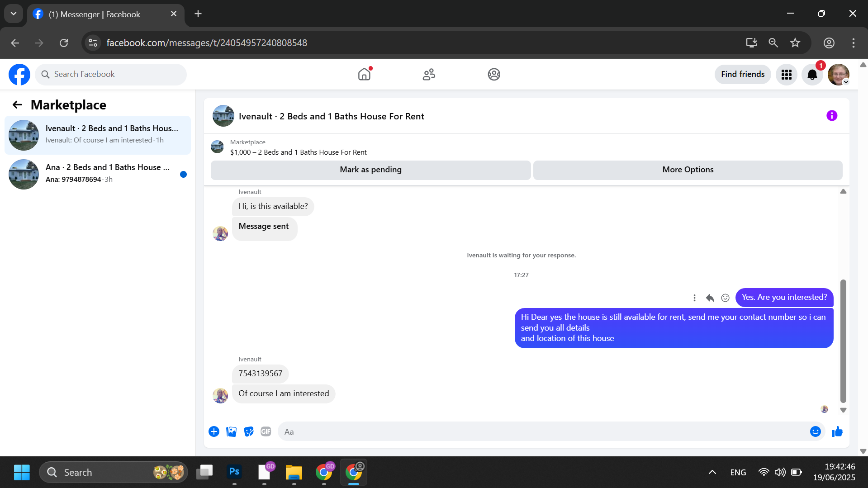Click the Facebook logo
Image resolution: width=868 pixels, height=488 pixels.
(x=19, y=75)
